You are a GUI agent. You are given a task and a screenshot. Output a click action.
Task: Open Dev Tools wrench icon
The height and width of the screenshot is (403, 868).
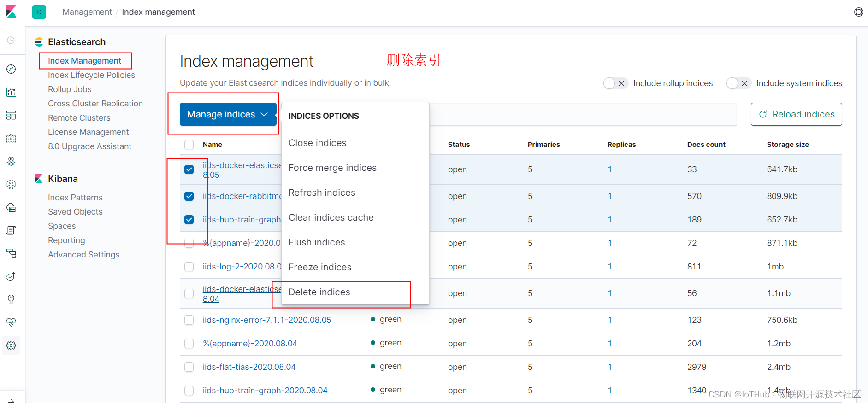tap(11, 299)
